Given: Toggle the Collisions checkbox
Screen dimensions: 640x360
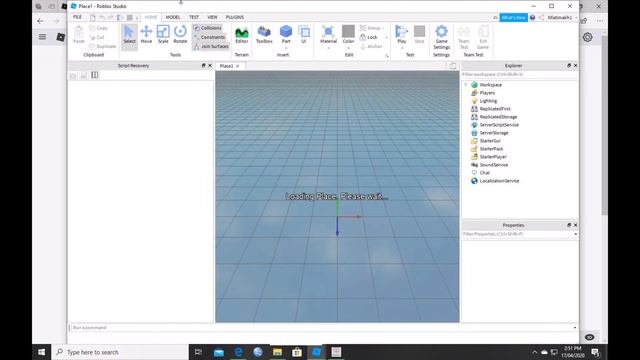Looking at the screenshot, I should (x=207, y=28).
